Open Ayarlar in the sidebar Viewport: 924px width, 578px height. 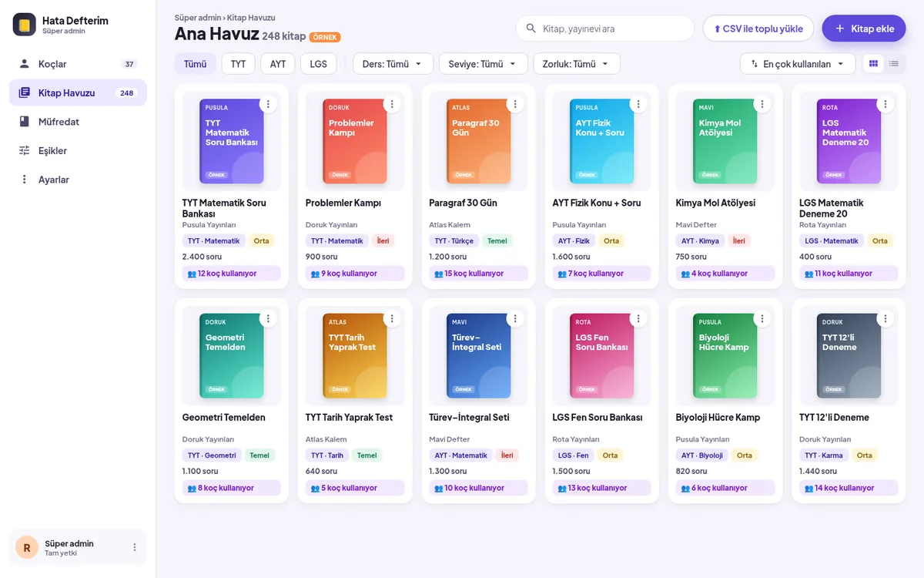click(x=78, y=180)
